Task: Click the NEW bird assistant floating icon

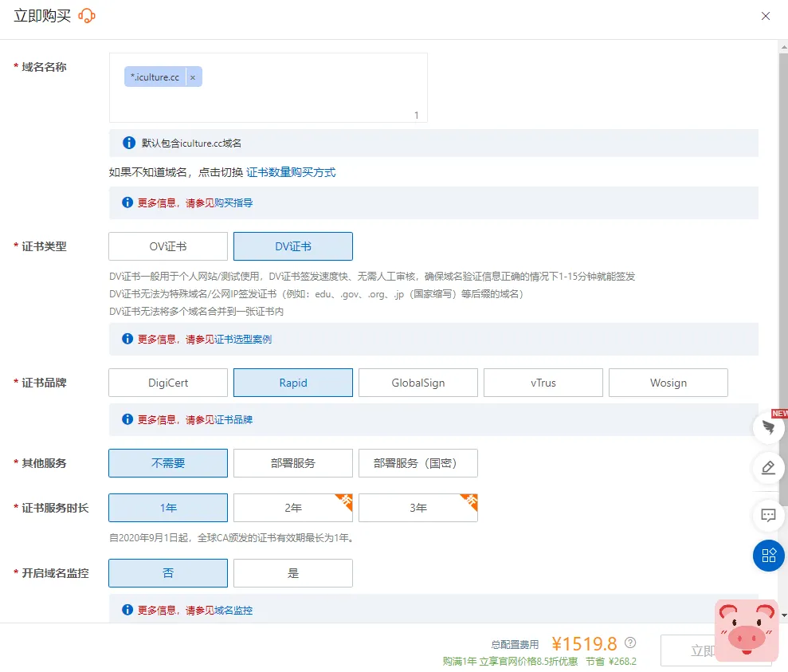Action: click(768, 428)
